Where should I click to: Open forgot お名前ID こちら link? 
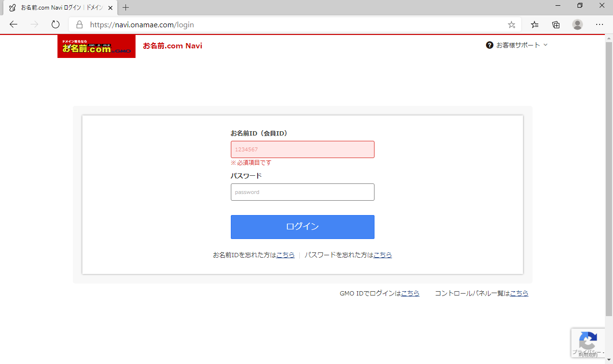coord(285,255)
